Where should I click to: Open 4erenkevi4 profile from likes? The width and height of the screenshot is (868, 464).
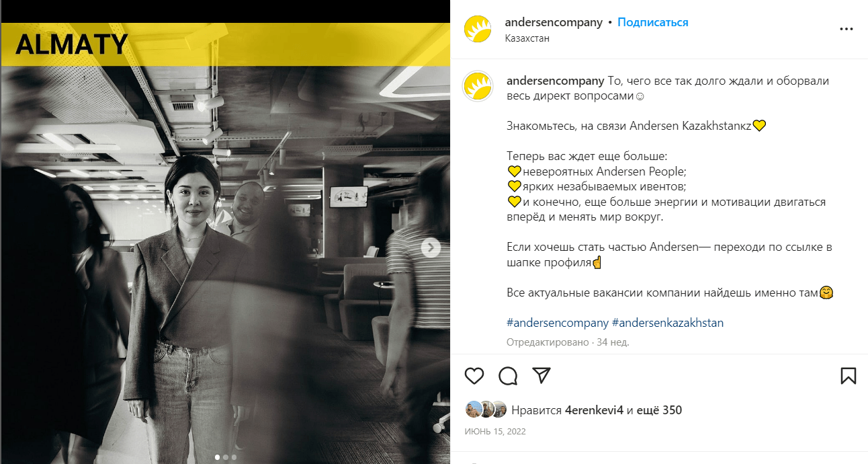click(595, 410)
